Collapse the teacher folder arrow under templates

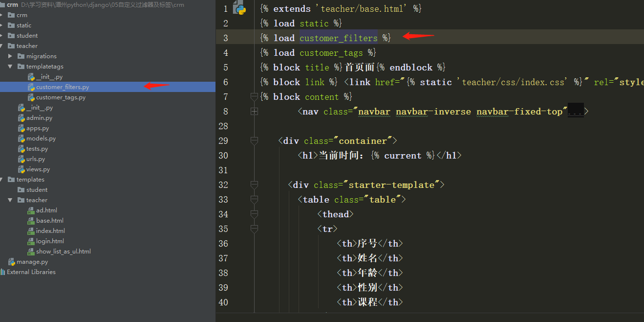(x=10, y=200)
